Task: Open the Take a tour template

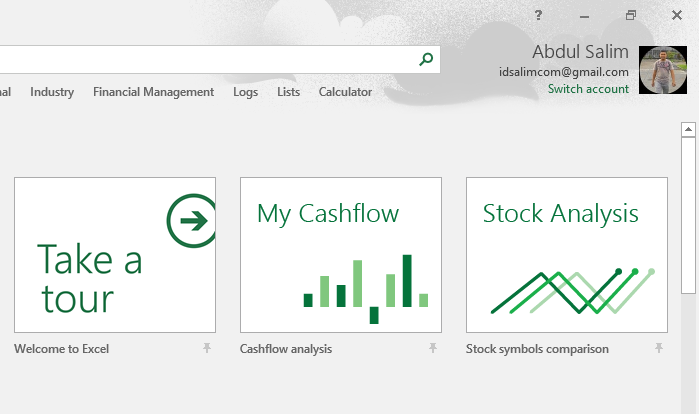Action: 115,255
